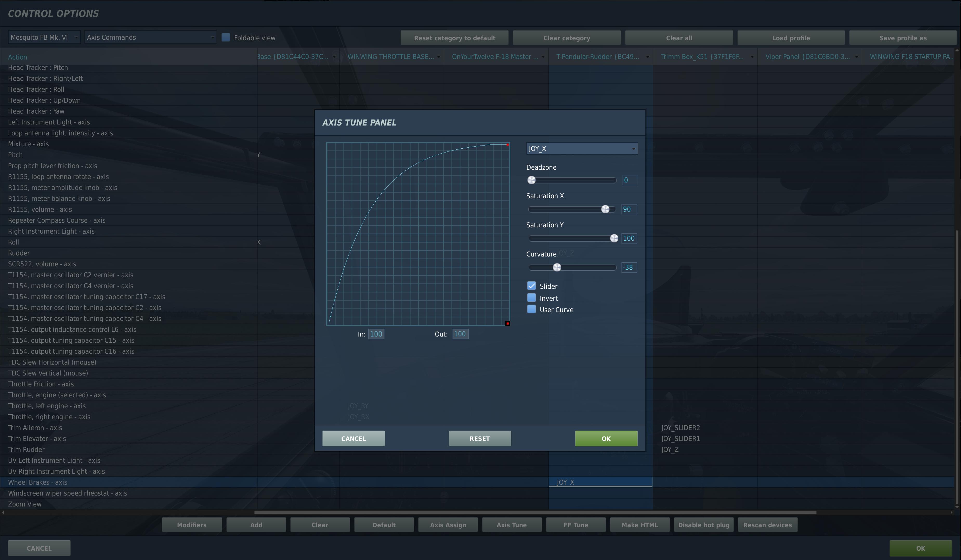The height and width of the screenshot is (560, 961).
Task: Click the Modifiers button
Action: click(x=192, y=525)
